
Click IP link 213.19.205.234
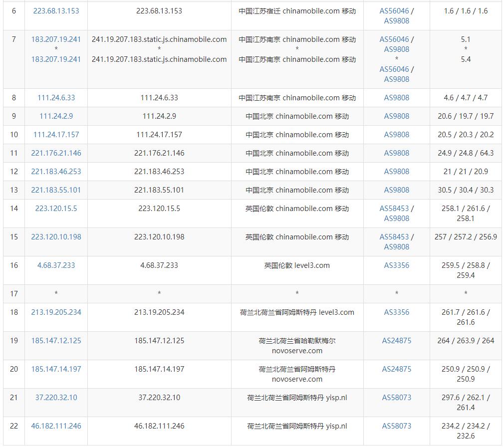56,312
